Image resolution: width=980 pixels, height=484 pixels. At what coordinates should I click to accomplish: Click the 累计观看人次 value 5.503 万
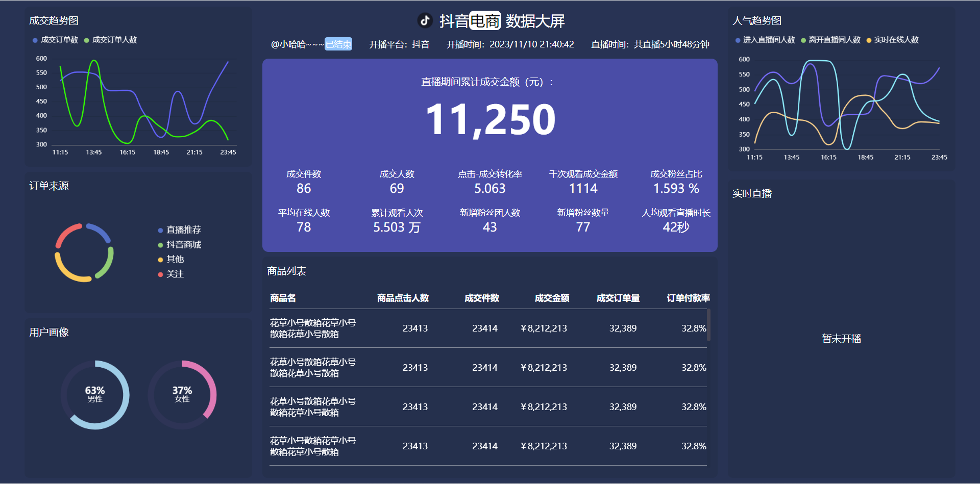(x=397, y=227)
